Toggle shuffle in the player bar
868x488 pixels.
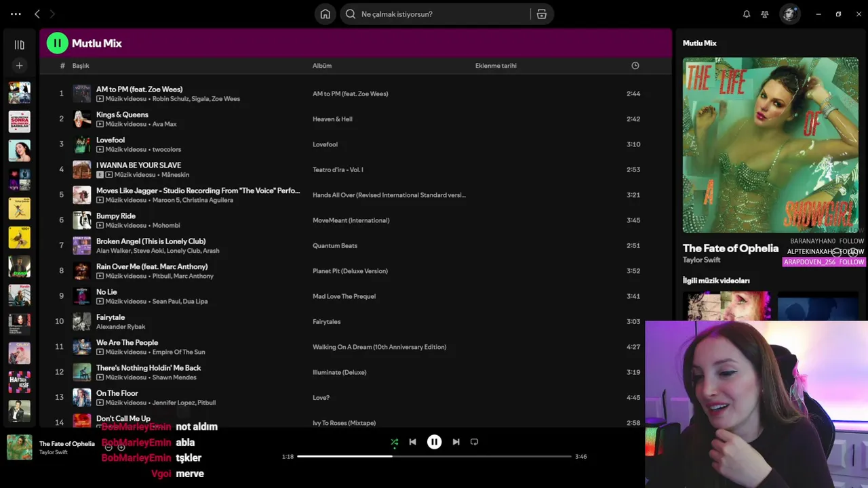(395, 442)
